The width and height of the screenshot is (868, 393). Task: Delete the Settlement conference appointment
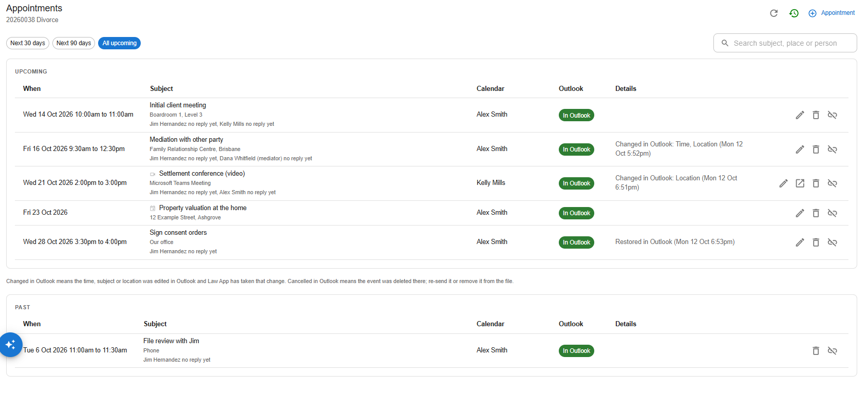click(816, 183)
